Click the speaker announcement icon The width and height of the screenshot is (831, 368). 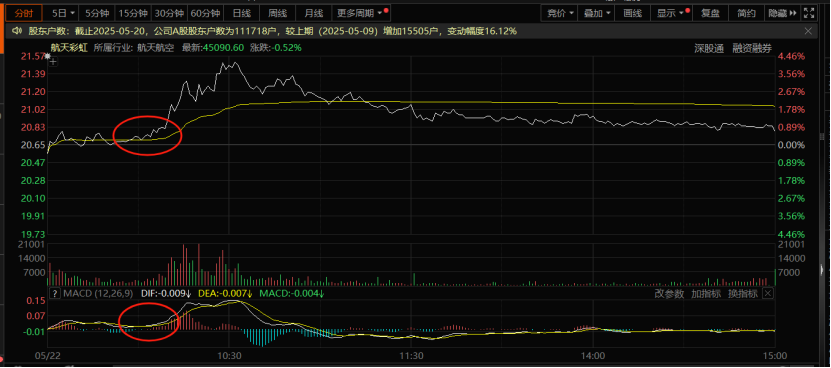(x=16, y=31)
